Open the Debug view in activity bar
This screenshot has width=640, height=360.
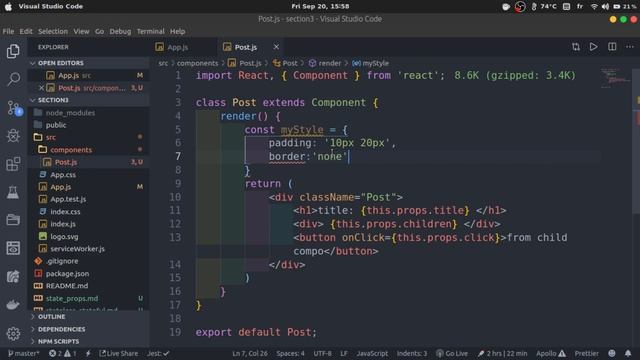click(x=13, y=136)
